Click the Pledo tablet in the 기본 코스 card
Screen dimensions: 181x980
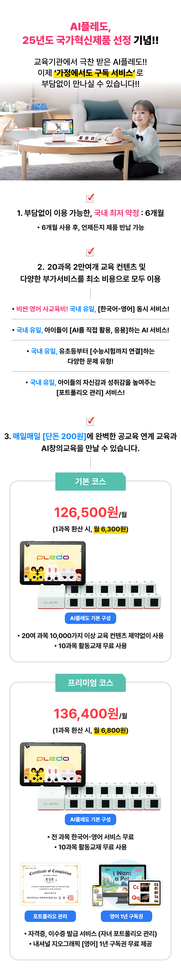[x=53, y=563]
